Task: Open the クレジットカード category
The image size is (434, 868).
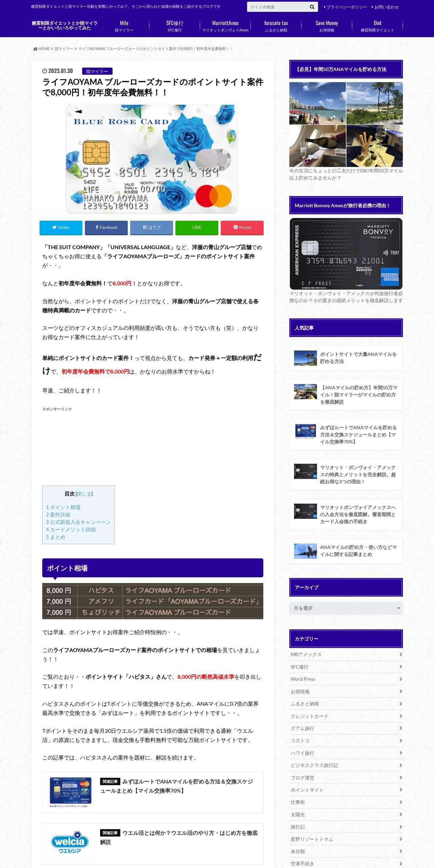Action: 346,716
